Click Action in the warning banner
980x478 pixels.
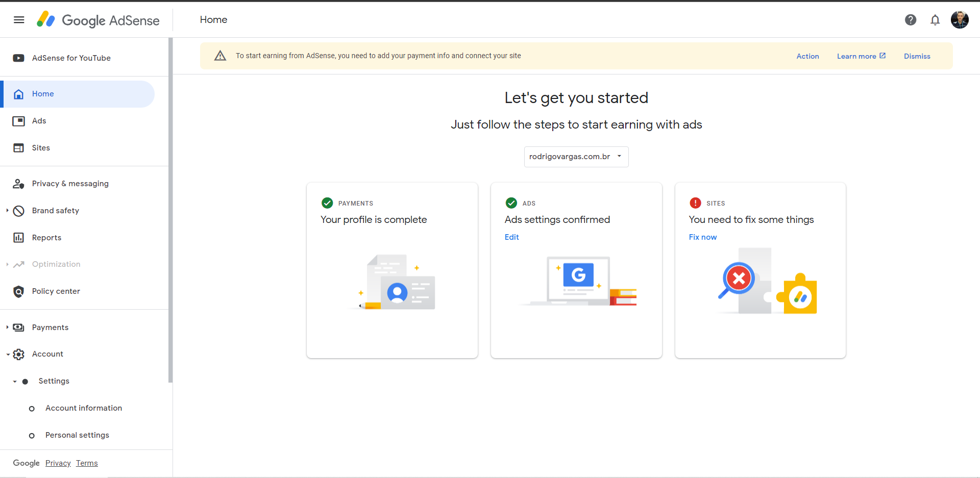coord(807,56)
